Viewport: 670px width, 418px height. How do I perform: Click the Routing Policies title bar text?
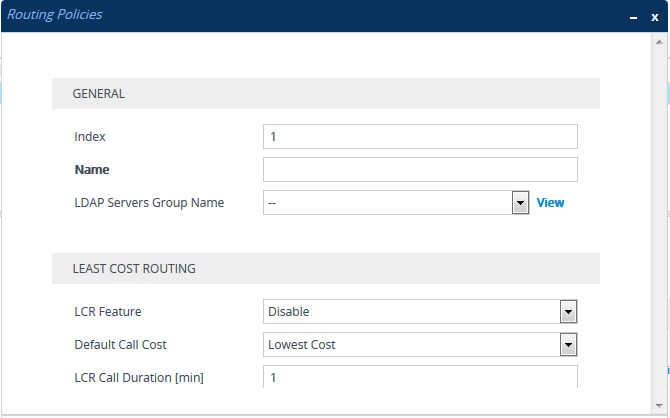[55, 15]
